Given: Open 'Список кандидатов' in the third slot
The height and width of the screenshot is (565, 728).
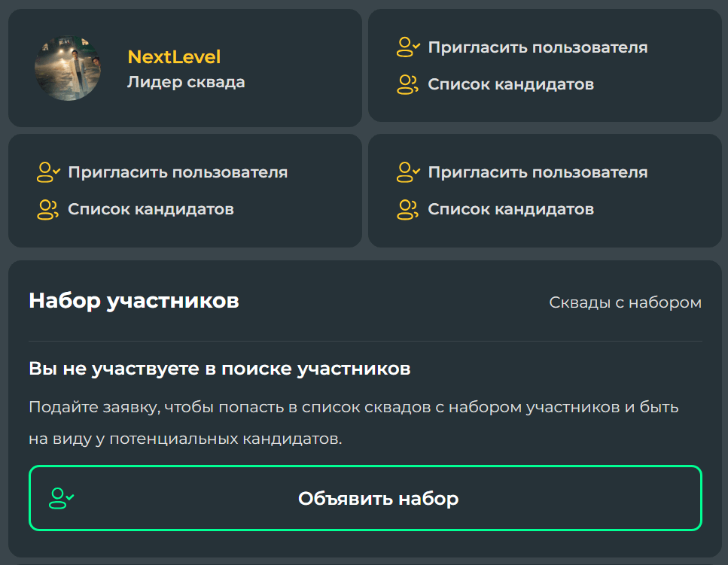Looking at the screenshot, I should pos(151,209).
